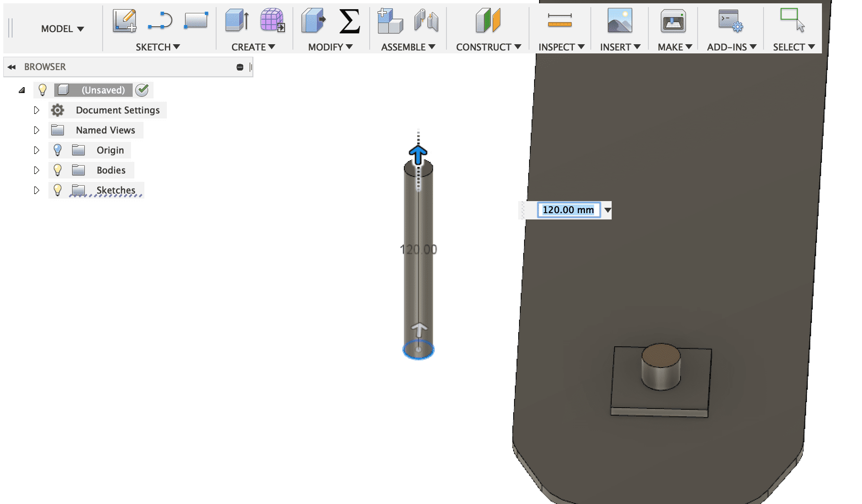Select the Measure ruler icon
Screen dimensions: 862x504
(560, 21)
